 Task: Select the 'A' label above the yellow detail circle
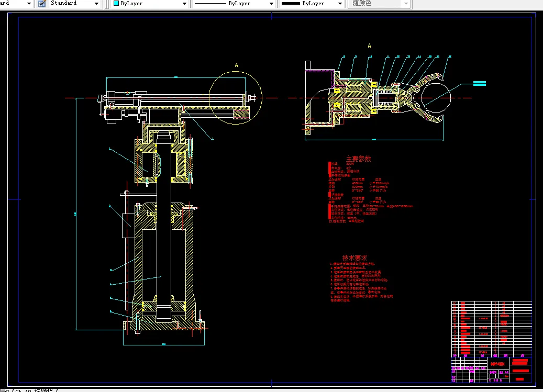coord(237,65)
